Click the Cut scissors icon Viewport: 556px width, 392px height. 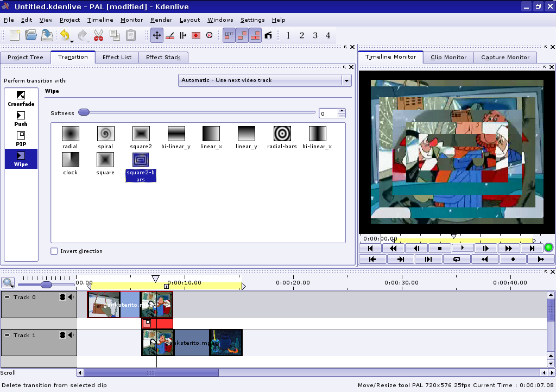98,35
